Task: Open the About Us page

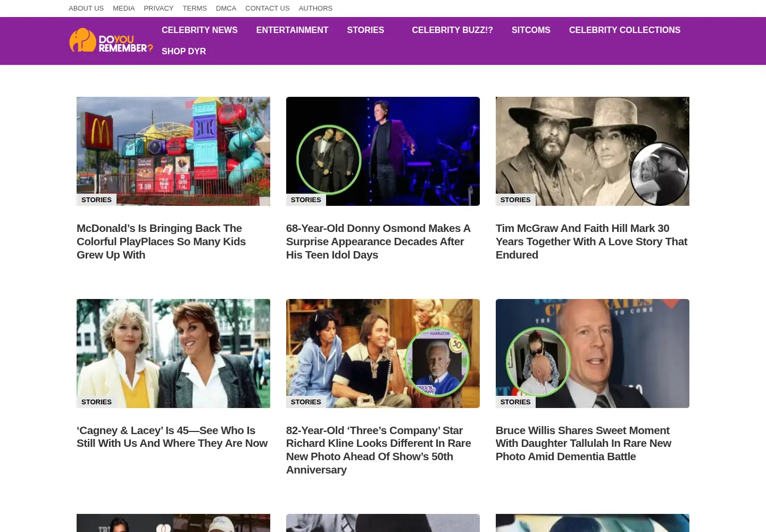Action: coord(86,9)
